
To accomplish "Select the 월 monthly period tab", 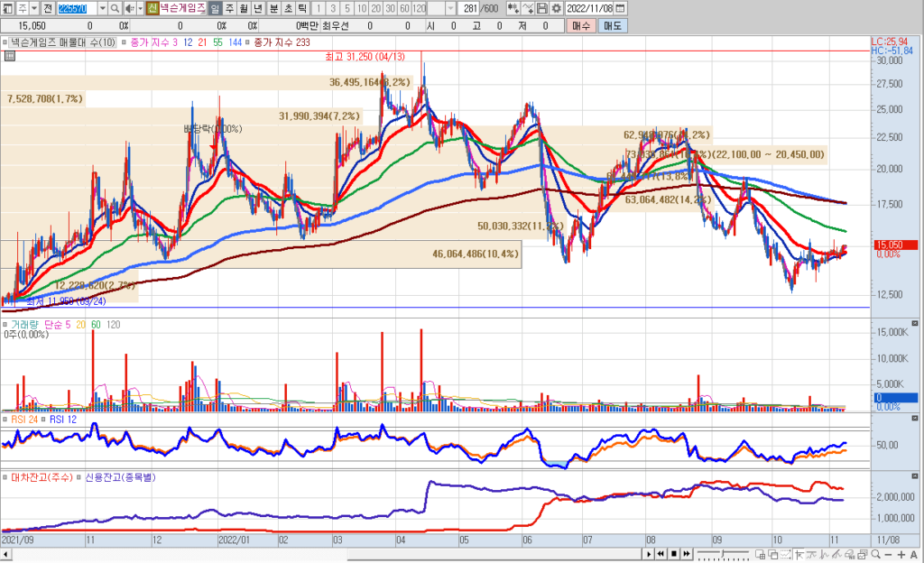I will 244,8.
